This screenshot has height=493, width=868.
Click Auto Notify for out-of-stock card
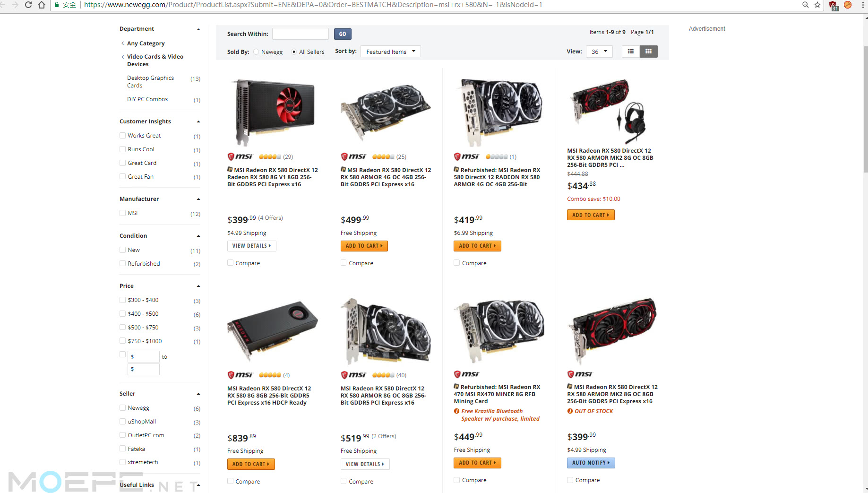click(x=591, y=463)
